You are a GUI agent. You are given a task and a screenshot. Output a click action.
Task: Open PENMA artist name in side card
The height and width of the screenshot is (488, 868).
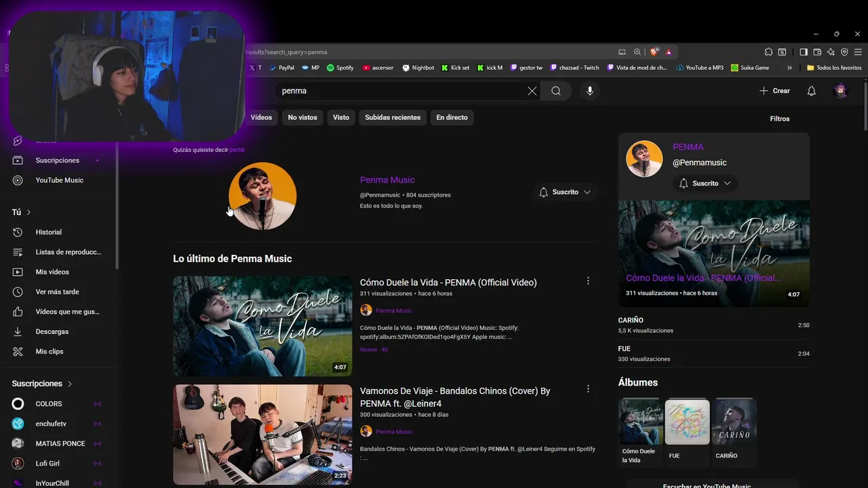688,147
